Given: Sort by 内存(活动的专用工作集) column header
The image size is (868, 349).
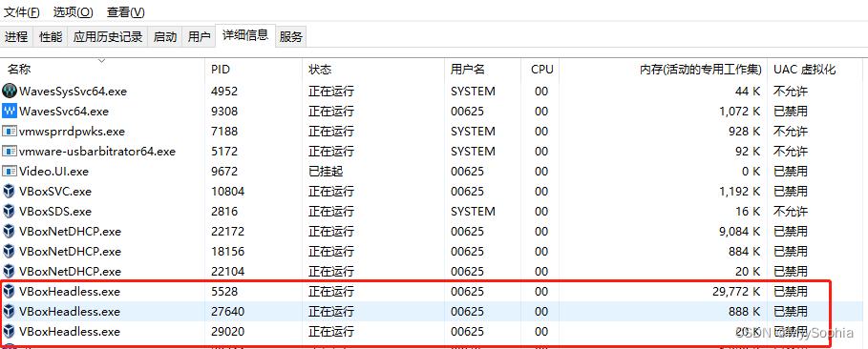Looking at the screenshot, I should (665, 70).
